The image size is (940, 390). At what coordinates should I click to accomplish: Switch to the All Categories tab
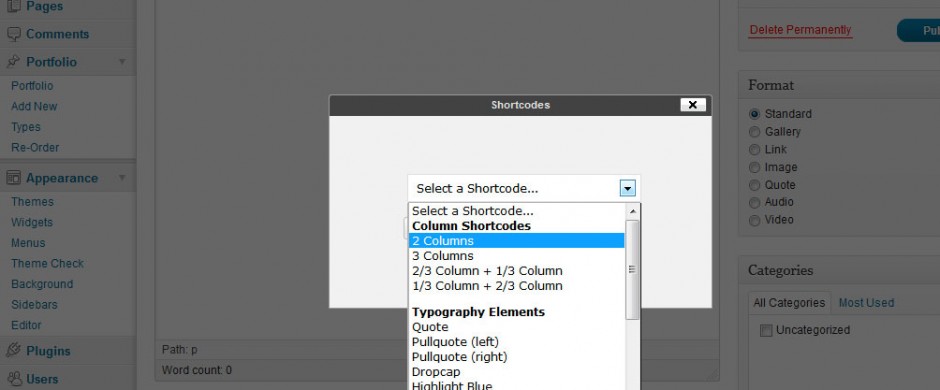[789, 303]
